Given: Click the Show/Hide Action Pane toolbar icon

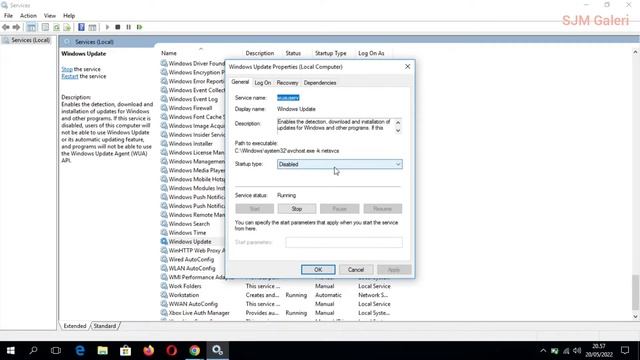Looking at the screenshot, I should 92,27.
